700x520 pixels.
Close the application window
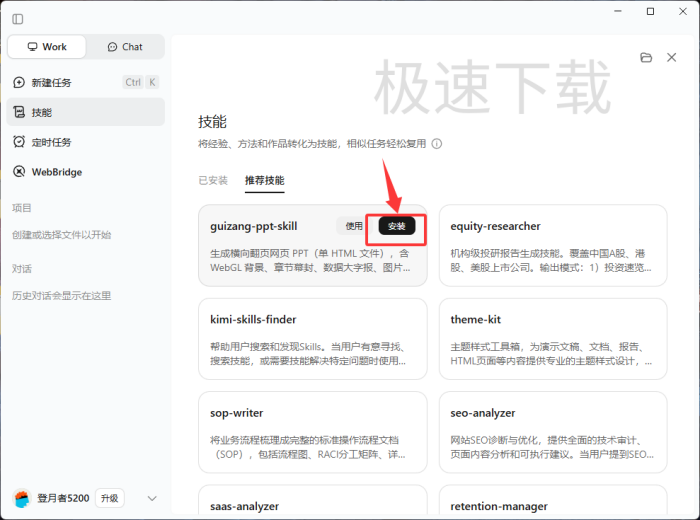click(x=683, y=11)
